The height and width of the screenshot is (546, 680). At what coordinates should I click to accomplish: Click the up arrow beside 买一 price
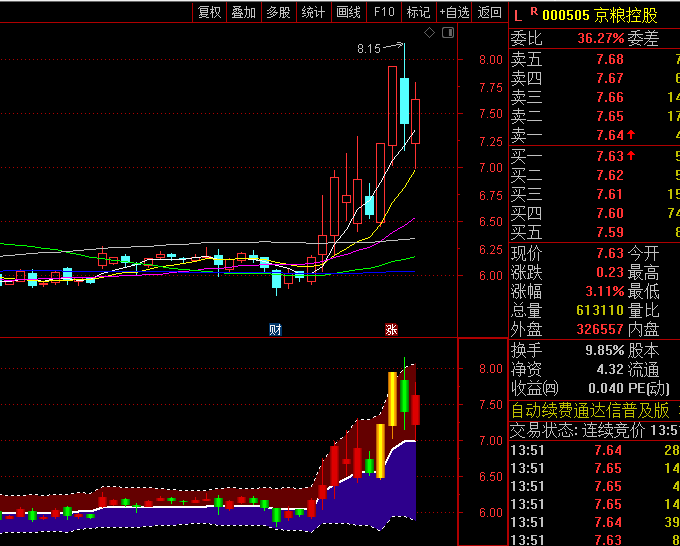click(x=631, y=156)
